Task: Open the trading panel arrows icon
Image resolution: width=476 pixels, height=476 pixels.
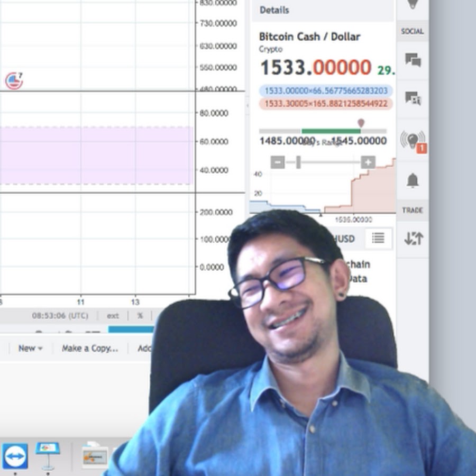Action: [413, 239]
